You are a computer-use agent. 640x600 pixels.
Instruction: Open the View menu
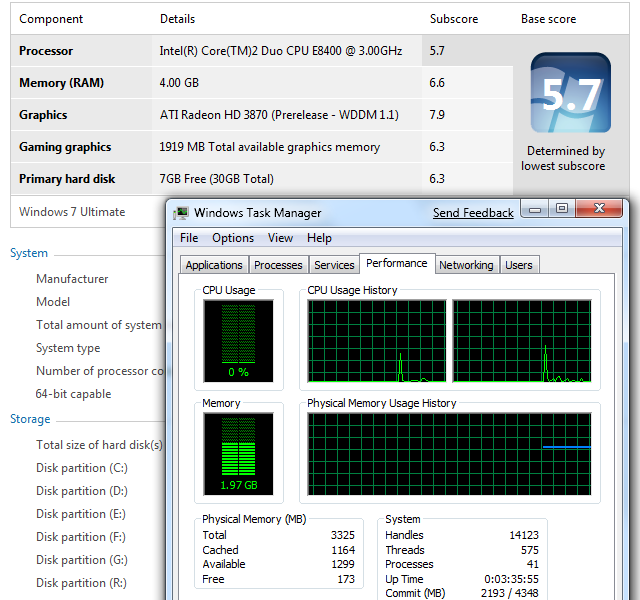coord(280,238)
